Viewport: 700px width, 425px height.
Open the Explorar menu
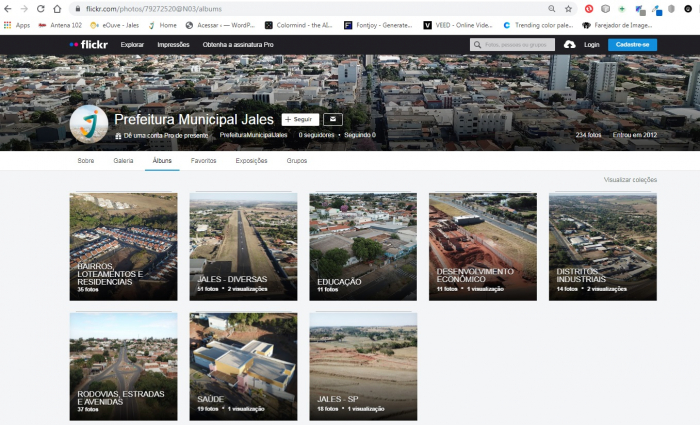[132, 45]
